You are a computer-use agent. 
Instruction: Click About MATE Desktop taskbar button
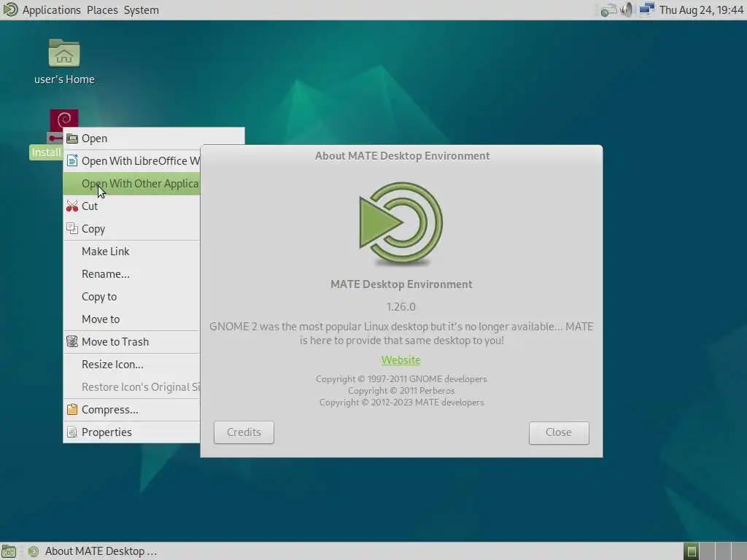pos(93,551)
